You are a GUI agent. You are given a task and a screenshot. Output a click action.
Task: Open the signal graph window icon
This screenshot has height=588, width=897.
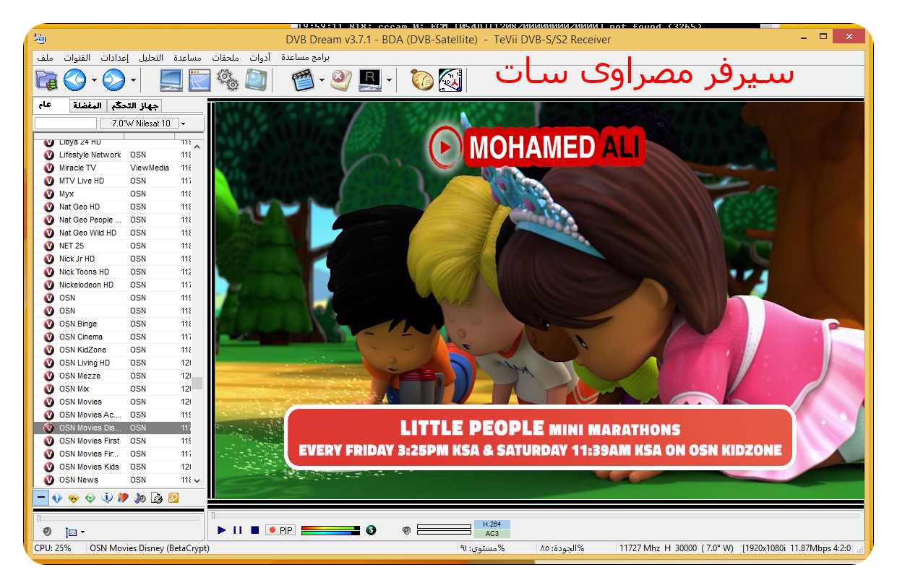(199, 79)
